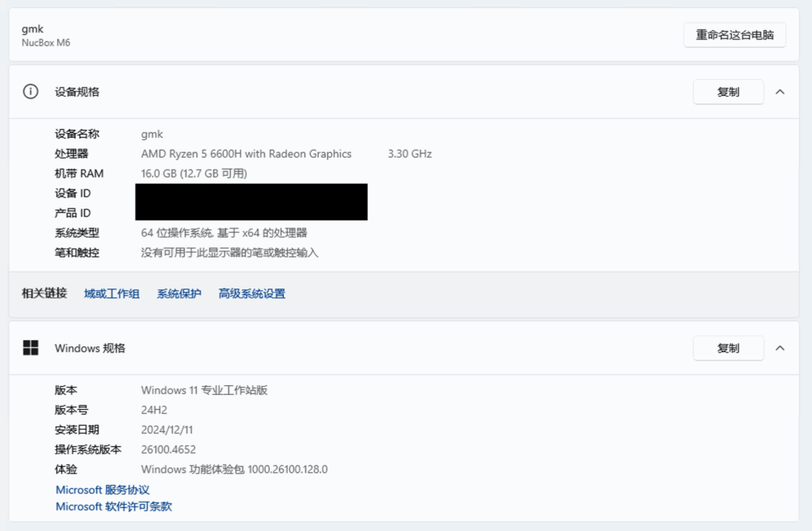Click the Windows logo icon beside Windows 规格
The height and width of the screenshot is (531, 812).
coord(31,348)
